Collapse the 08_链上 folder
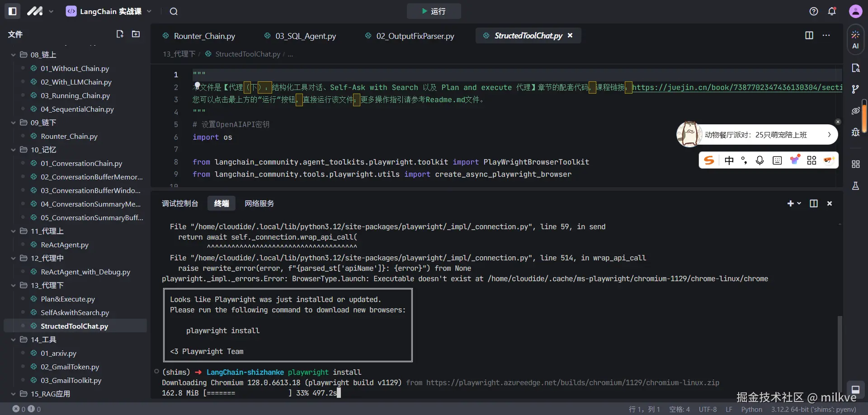This screenshot has width=868, height=415. click(13, 55)
